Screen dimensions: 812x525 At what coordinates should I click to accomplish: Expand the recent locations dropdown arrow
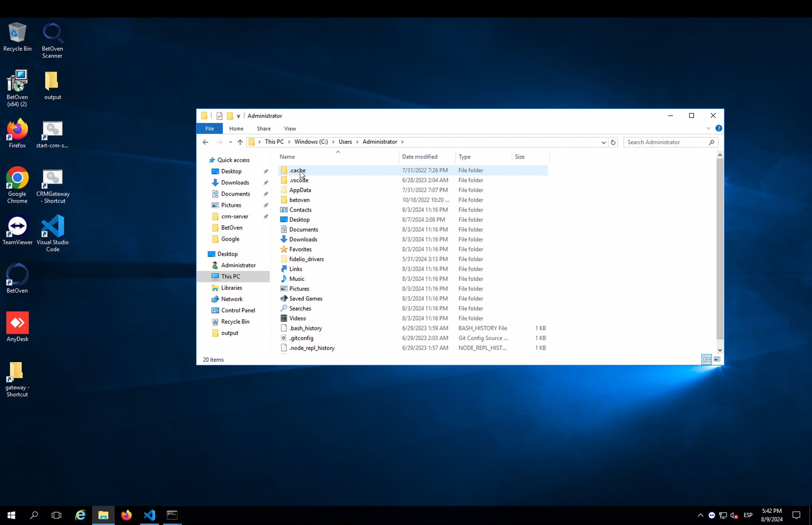[230, 142]
